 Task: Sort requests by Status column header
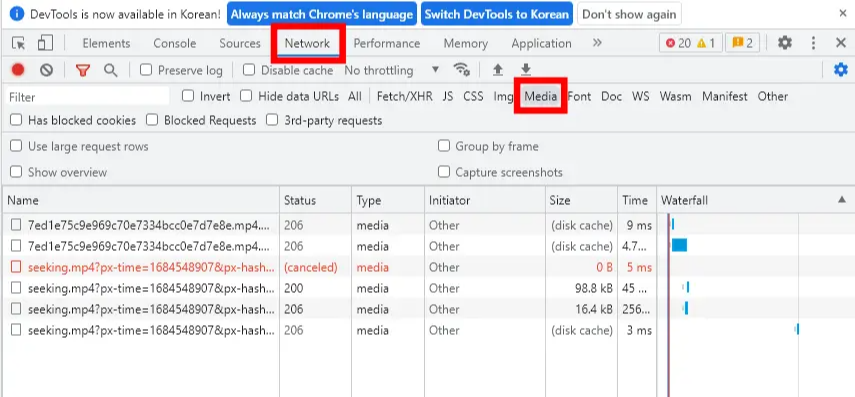(316, 200)
